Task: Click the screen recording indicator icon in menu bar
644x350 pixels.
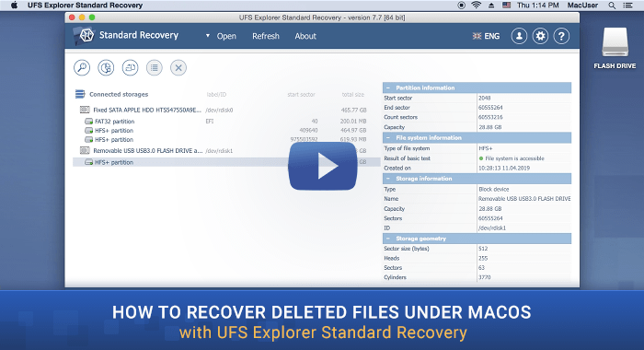Action: pyautogui.click(x=461, y=6)
